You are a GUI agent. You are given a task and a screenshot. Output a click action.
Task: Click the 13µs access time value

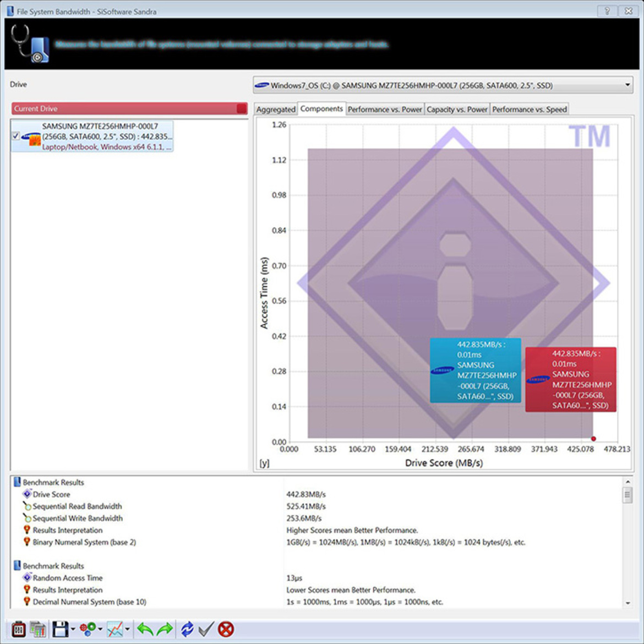tap(294, 578)
